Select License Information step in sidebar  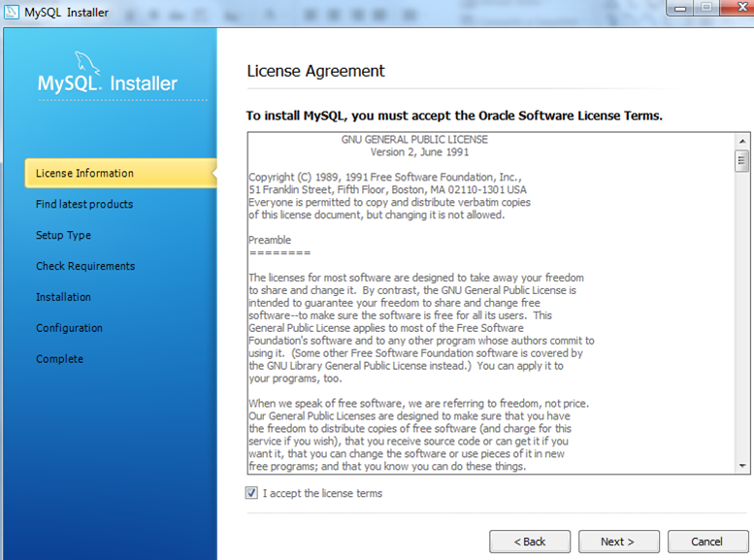coord(84,173)
